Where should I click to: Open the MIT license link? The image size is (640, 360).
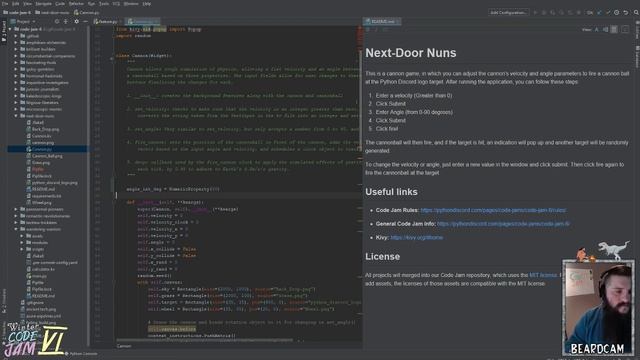543,275
